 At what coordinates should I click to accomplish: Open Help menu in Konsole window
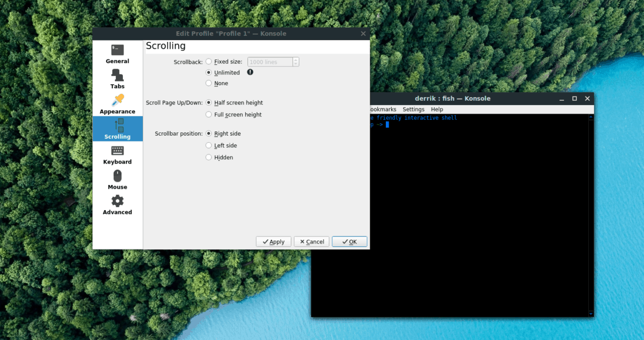tap(437, 109)
